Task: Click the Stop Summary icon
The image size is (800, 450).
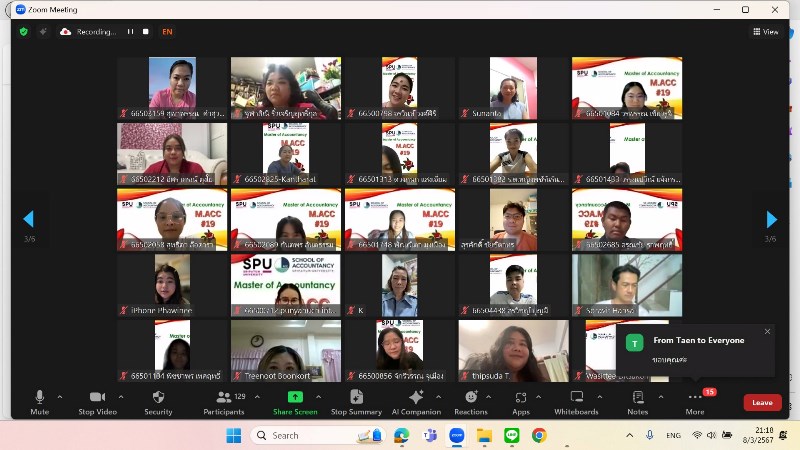Action: point(356,397)
